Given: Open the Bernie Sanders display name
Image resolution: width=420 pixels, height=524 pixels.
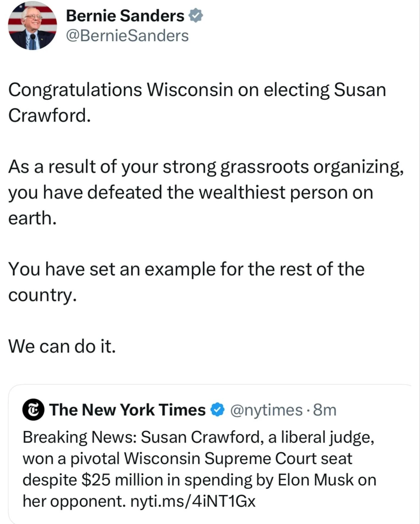Looking at the screenshot, I should pos(125,16).
